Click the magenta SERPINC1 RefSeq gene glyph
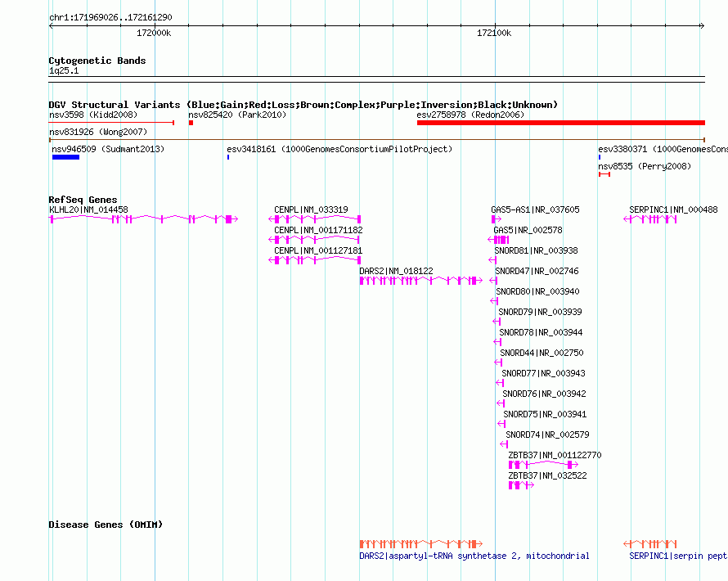This screenshot has width=728, height=581. pos(650,219)
